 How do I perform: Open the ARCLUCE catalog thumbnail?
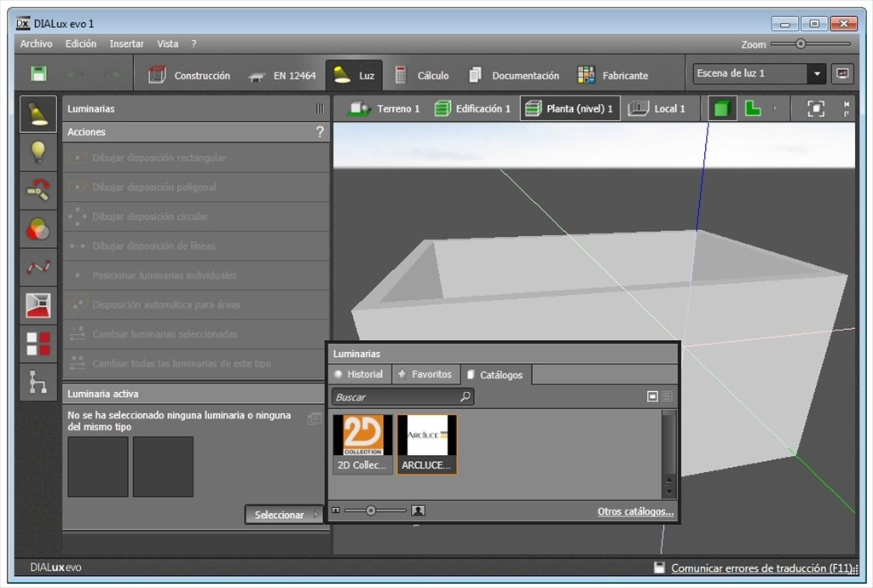click(426, 444)
